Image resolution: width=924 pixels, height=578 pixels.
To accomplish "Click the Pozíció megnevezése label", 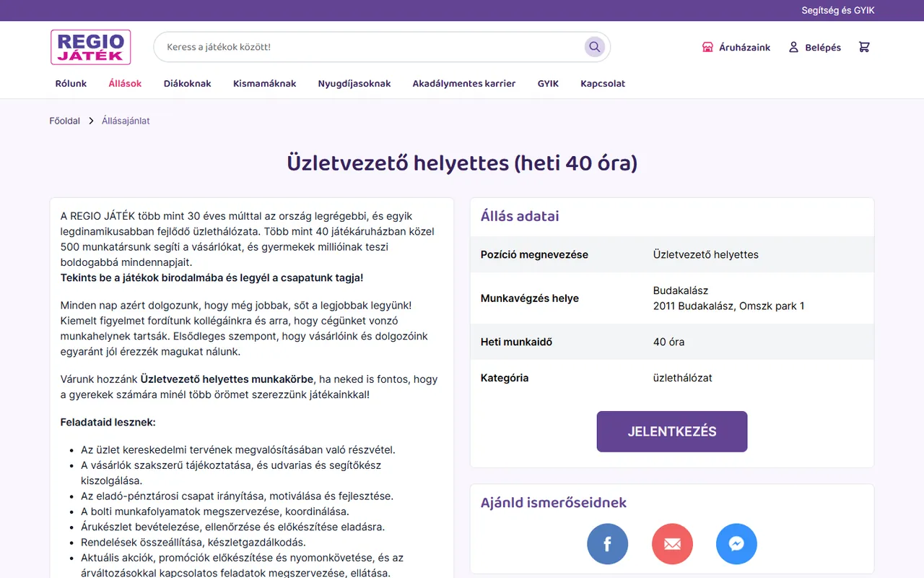I will point(534,254).
